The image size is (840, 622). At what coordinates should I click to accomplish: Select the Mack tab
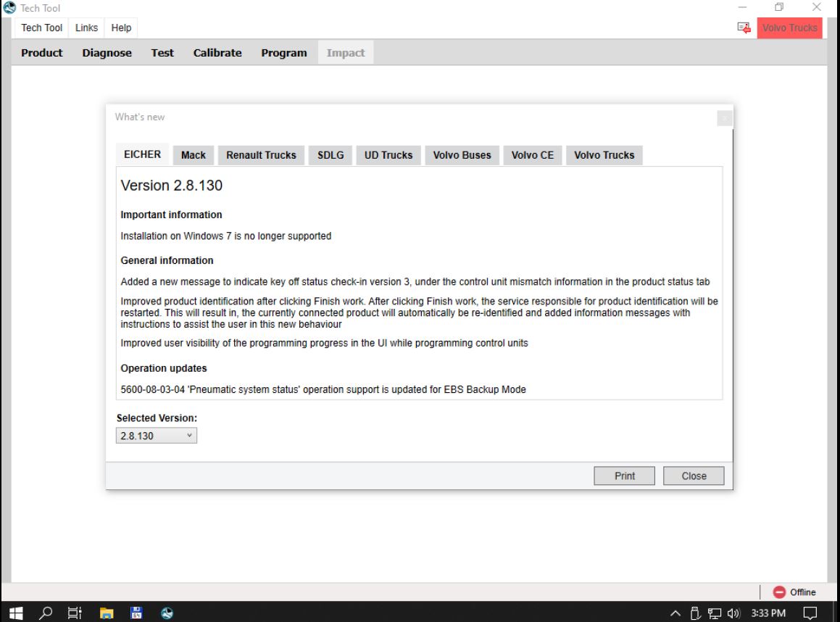pos(194,155)
